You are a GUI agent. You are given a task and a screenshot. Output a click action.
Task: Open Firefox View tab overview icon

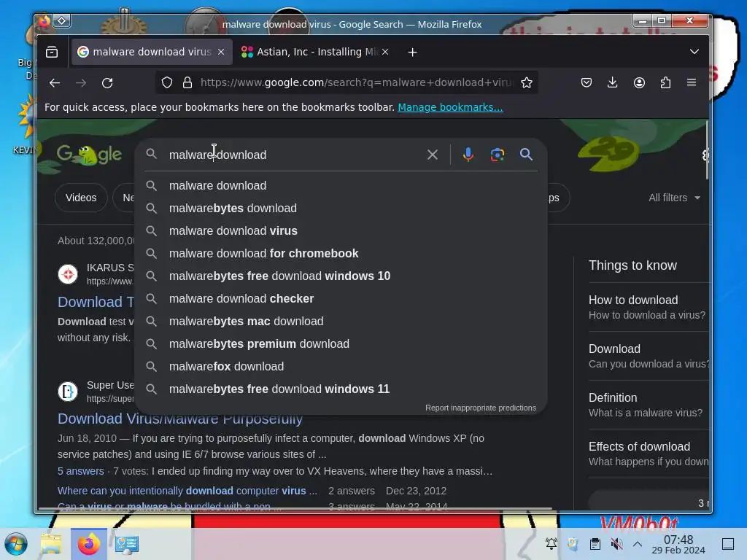point(52,52)
